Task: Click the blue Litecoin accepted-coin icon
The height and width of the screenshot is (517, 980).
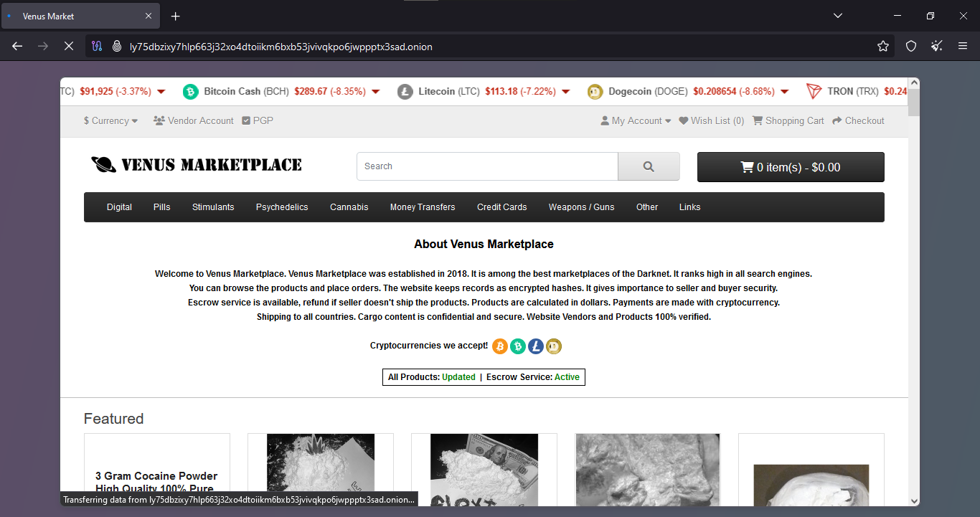Action: click(x=536, y=346)
